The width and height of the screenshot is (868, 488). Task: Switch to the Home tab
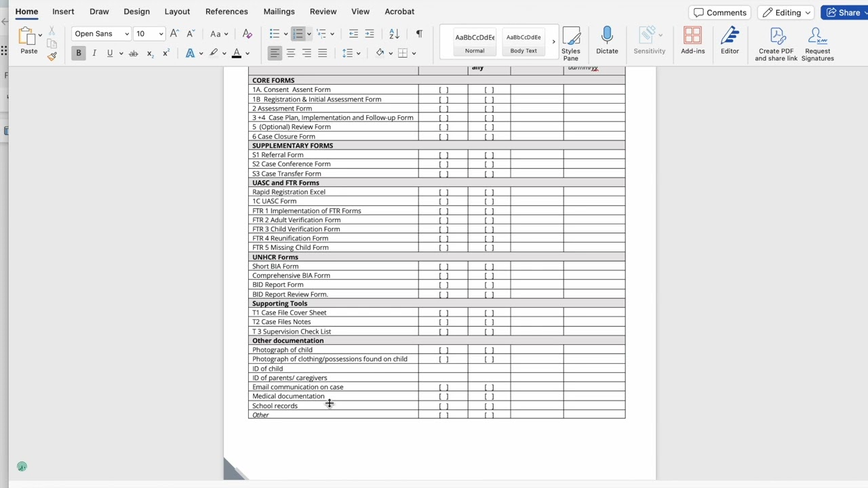tap(26, 12)
